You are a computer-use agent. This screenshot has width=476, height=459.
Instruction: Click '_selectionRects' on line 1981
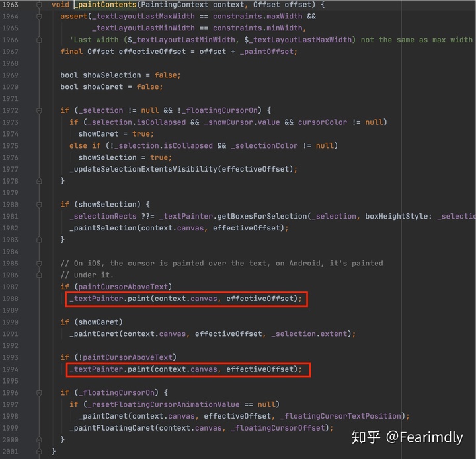tap(103, 217)
